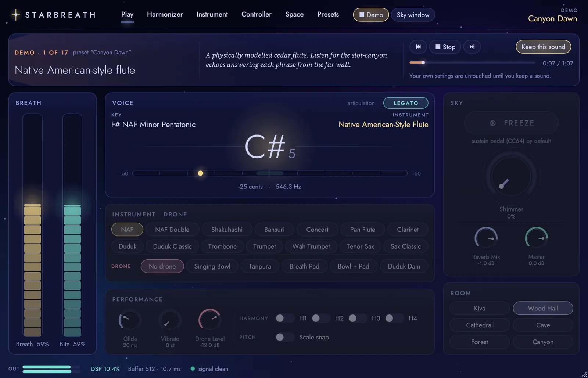
Task: Click the resize grip in window corner
Action: [x=584, y=374]
